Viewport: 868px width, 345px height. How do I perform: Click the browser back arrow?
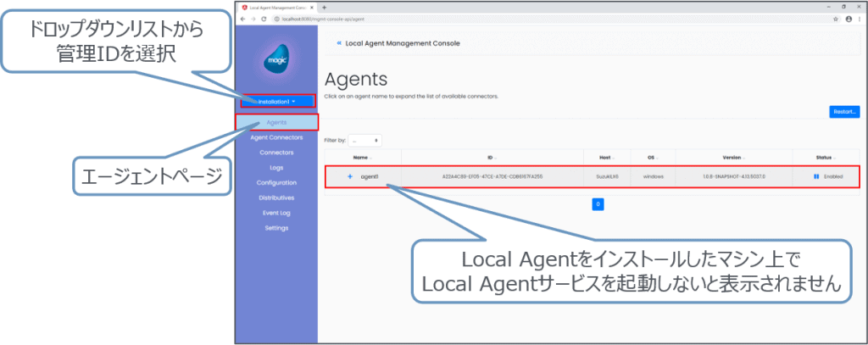click(243, 19)
